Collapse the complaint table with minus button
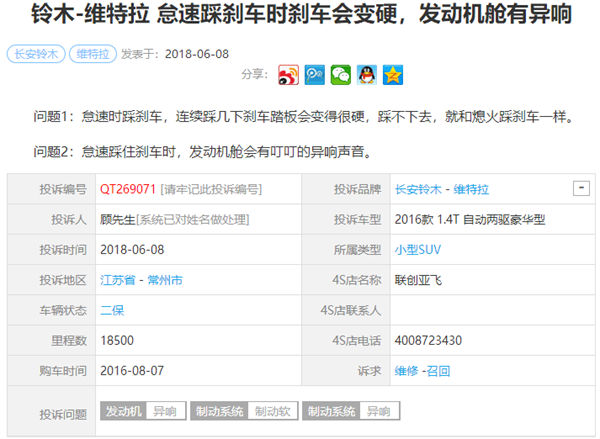The height and width of the screenshot is (439, 600). 581,188
